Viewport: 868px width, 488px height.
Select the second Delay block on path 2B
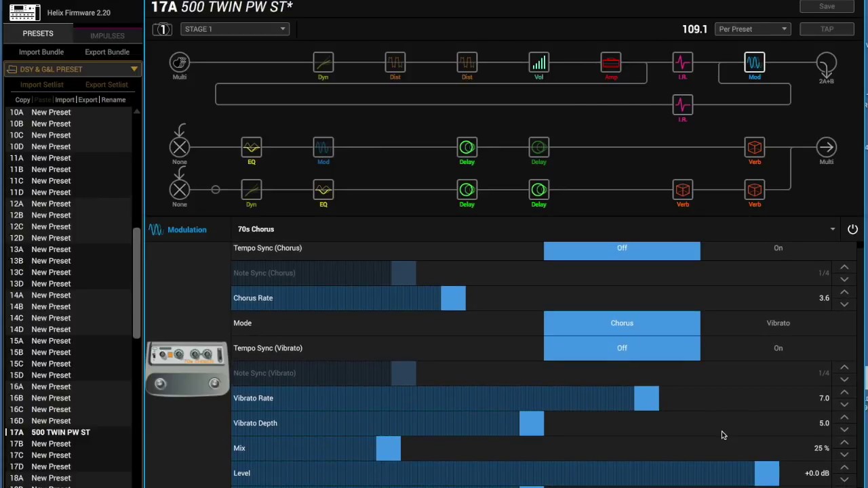pyautogui.click(x=539, y=190)
